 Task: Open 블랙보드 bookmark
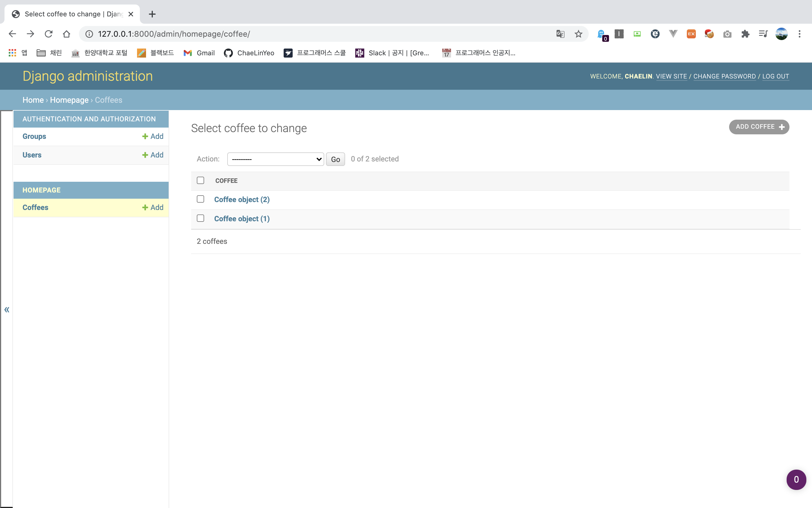click(x=155, y=53)
